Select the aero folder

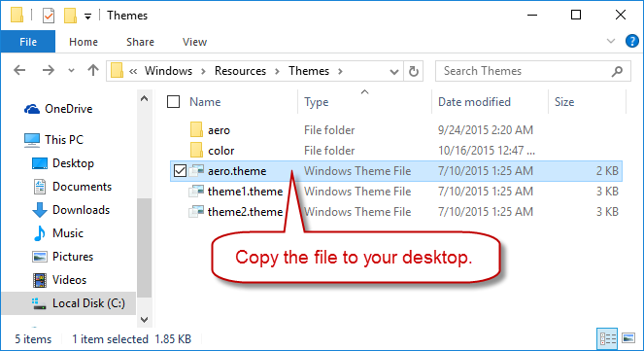click(x=219, y=130)
